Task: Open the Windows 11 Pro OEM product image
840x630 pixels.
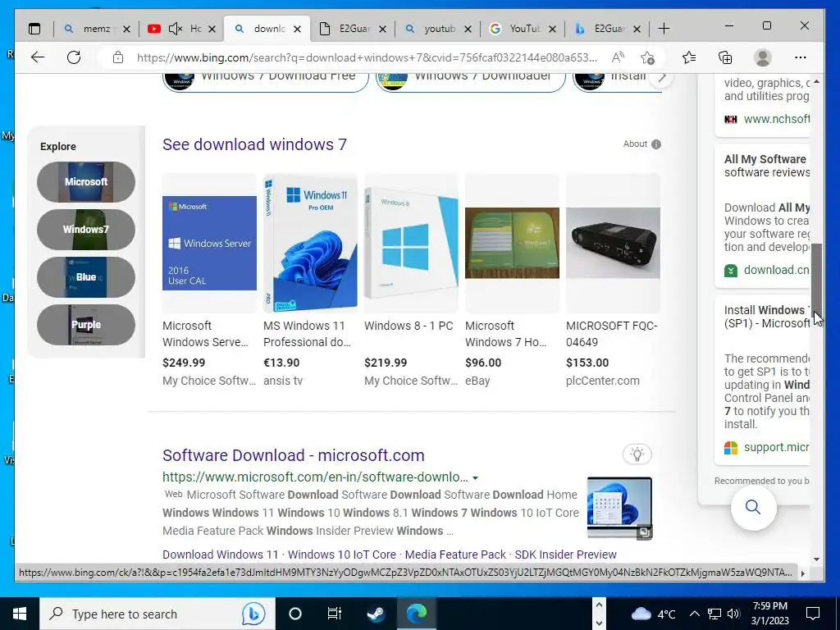Action: coord(310,243)
